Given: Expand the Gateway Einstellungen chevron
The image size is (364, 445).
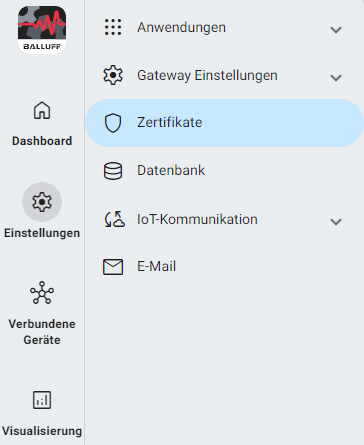Looking at the screenshot, I should (x=336, y=78).
